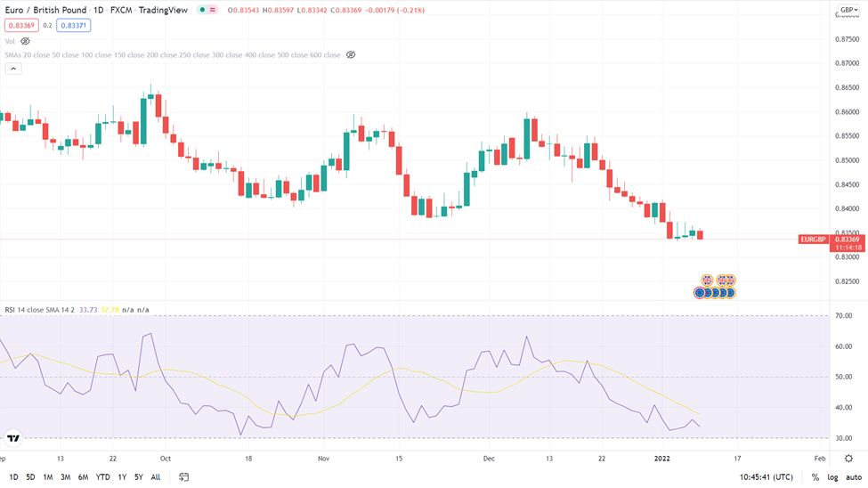Click the 0.86500 price axis label
Image resolution: width=868 pixels, height=488 pixels.
coord(848,87)
